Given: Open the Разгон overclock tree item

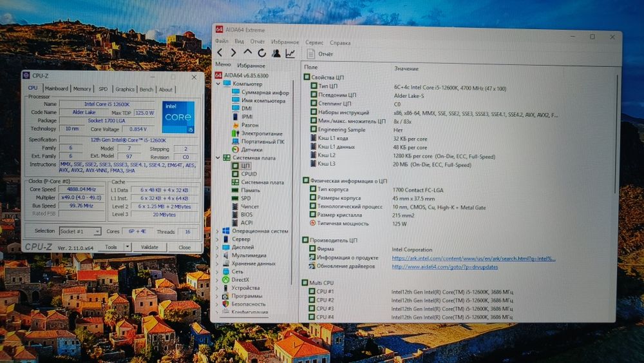Looking at the screenshot, I should pyautogui.click(x=245, y=124).
